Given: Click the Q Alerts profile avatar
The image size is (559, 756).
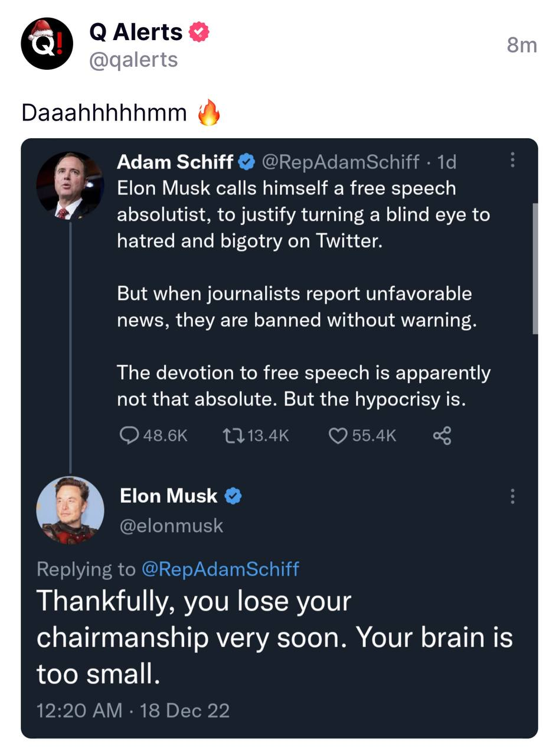Looking at the screenshot, I should tap(47, 43).
